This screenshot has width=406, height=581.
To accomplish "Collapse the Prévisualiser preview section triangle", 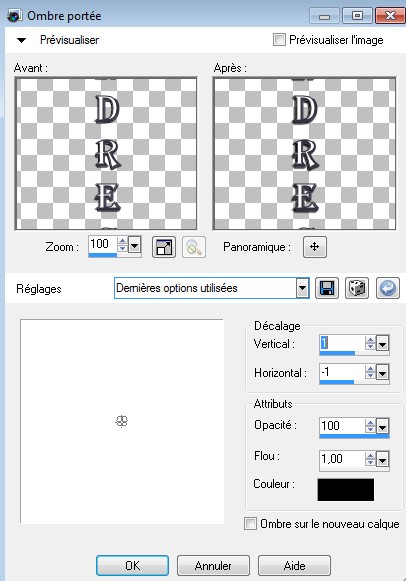I will coord(21,40).
